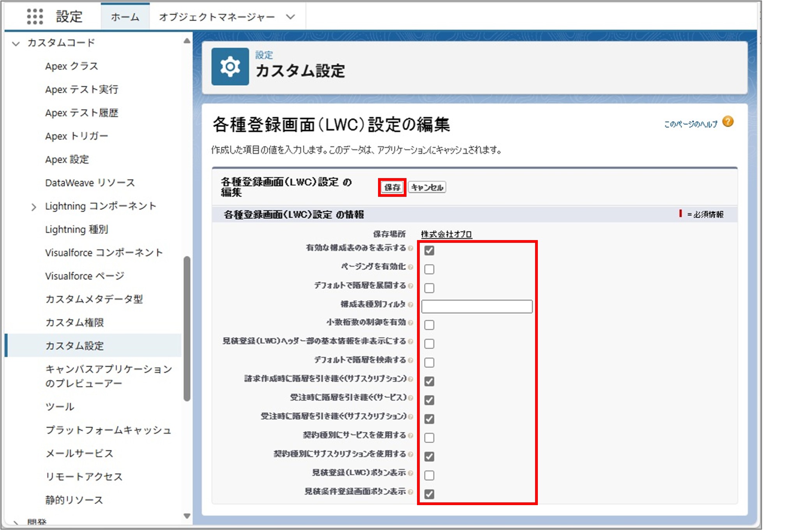Switch to the ホーム tab
This screenshot has height=532, width=790.
[x=124, y=16]
